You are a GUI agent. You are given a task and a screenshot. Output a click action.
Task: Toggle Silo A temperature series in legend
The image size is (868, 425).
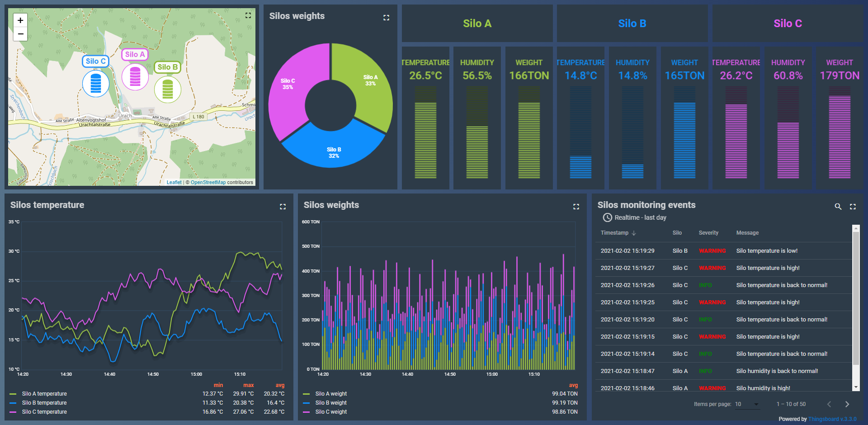[44, 394]
